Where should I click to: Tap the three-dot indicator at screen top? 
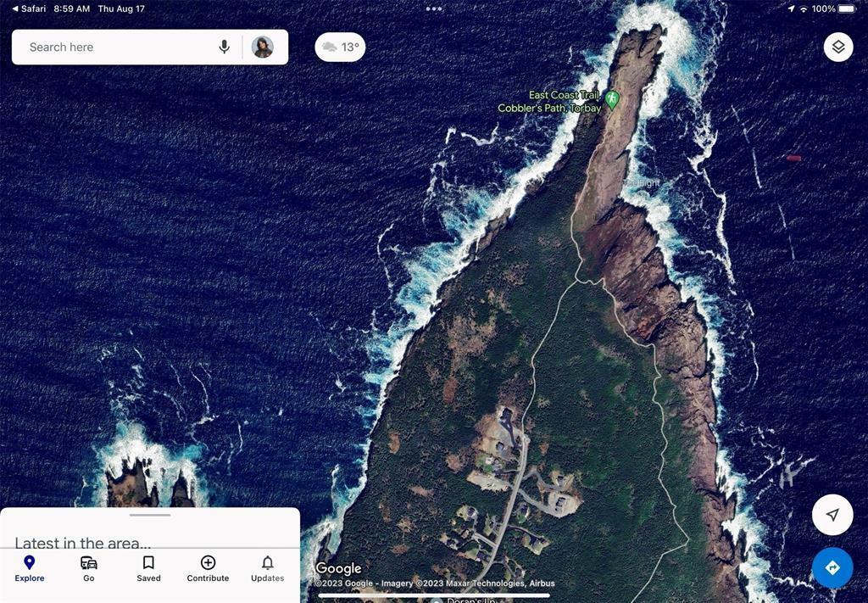(x=434, y=8)
